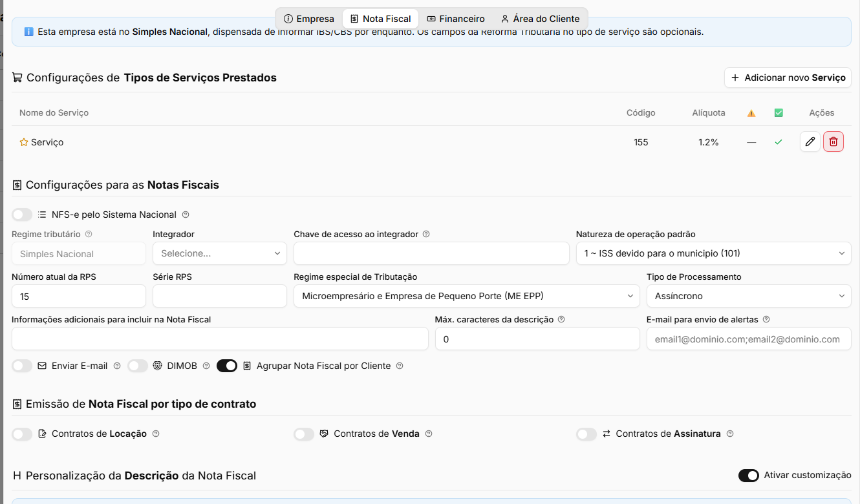Viewport: 860px width, 504px height.
Task: Disable Agrupar Nota Fiscal por Cliente toggle
Action: point(227,366)
